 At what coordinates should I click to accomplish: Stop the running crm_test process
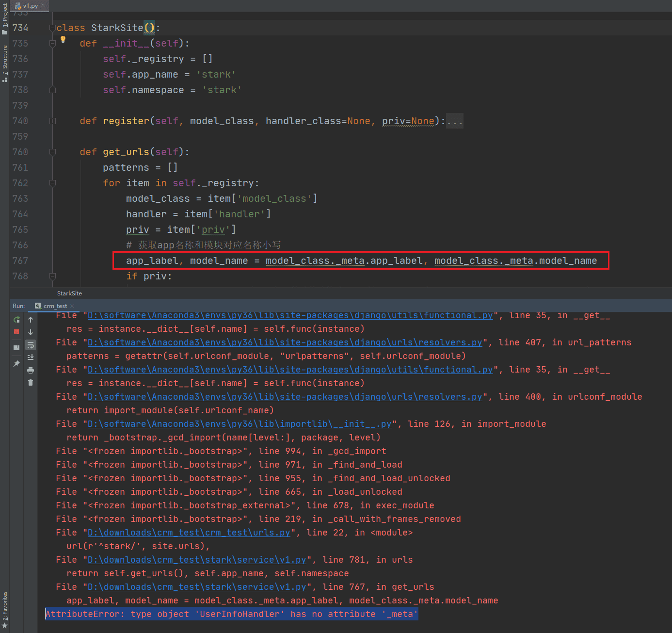click(x=16, y=332)
